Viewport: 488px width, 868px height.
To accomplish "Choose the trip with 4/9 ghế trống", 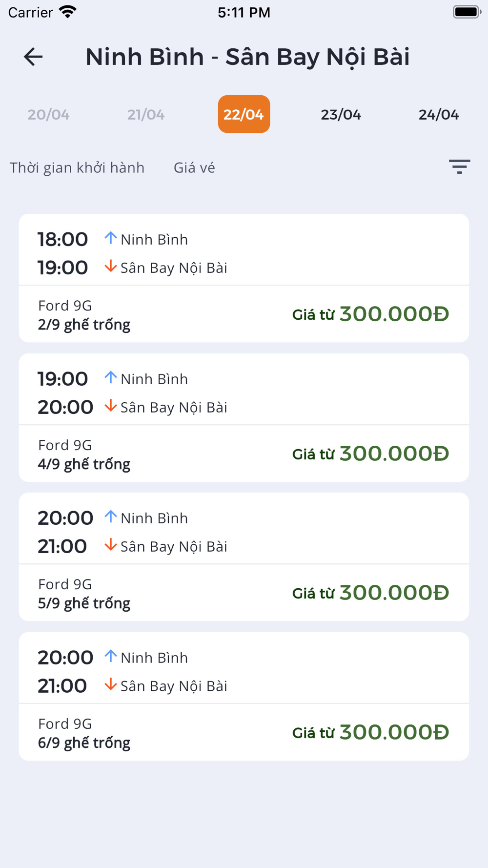I will tap(244, 418).
